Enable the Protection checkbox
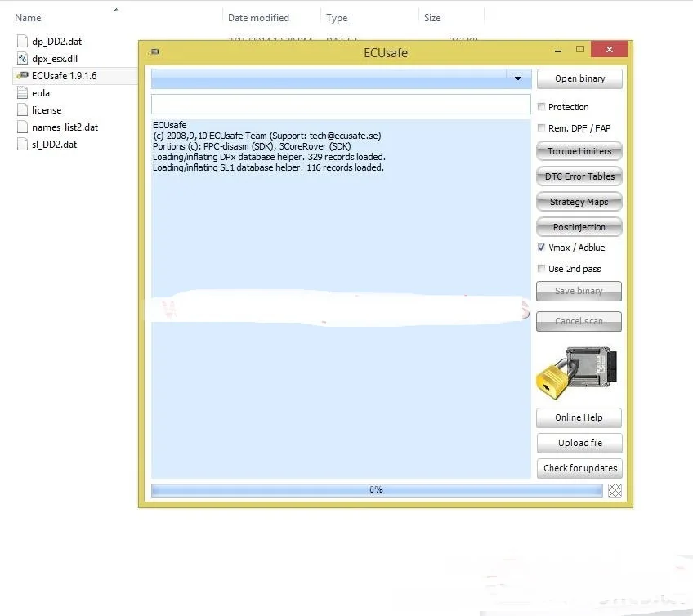 [x=541, y=106]
